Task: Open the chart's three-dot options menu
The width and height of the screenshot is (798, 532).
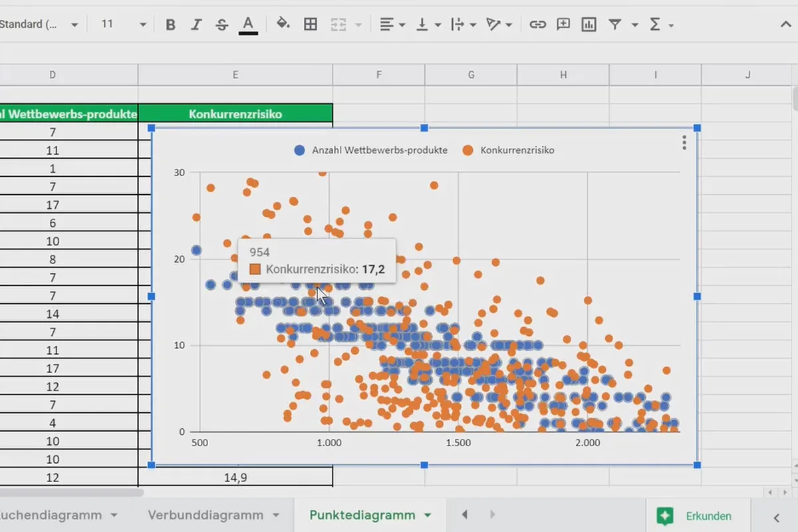Action: pos(684,142)
